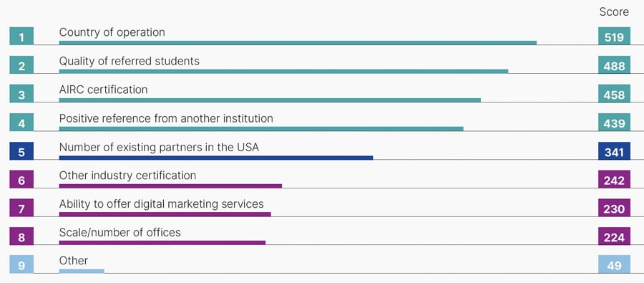
Task: Click the purple bar under Scale/number of offices
Action: pos(162,242)
